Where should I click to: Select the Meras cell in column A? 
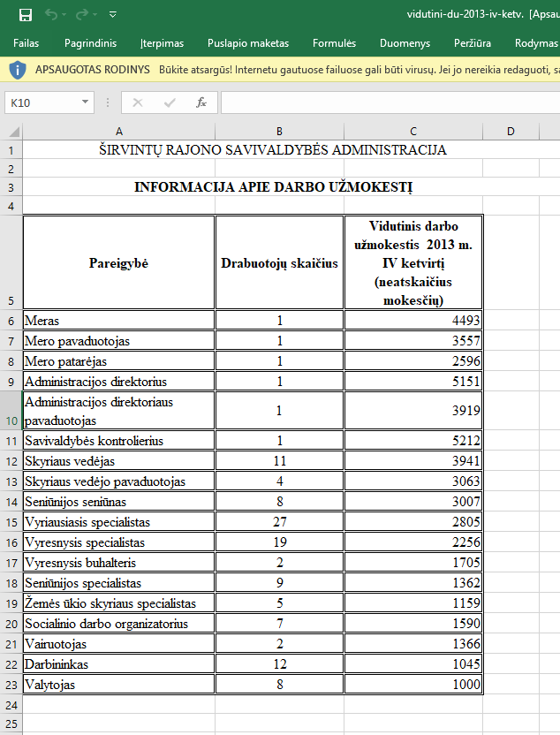click(119, 321)
